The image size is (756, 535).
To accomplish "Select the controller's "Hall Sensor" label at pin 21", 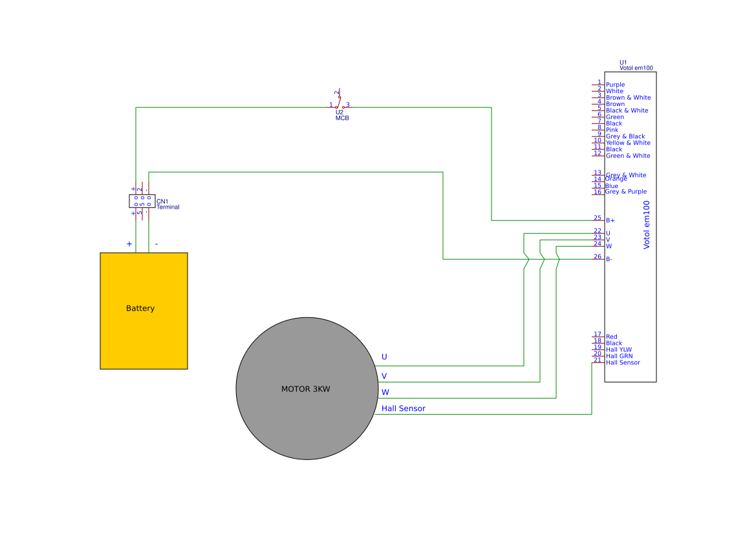I will [623, 362].
